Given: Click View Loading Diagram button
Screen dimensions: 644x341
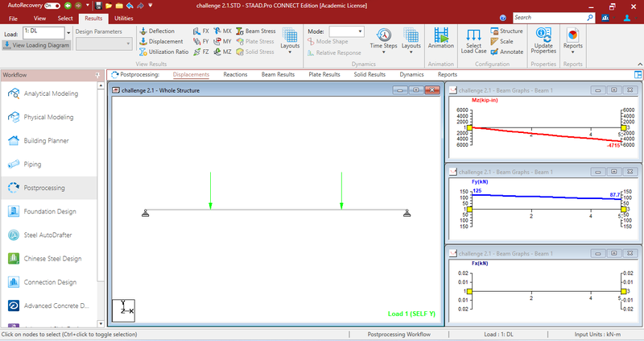Looking at the screenshot, I should coord(36,45).
